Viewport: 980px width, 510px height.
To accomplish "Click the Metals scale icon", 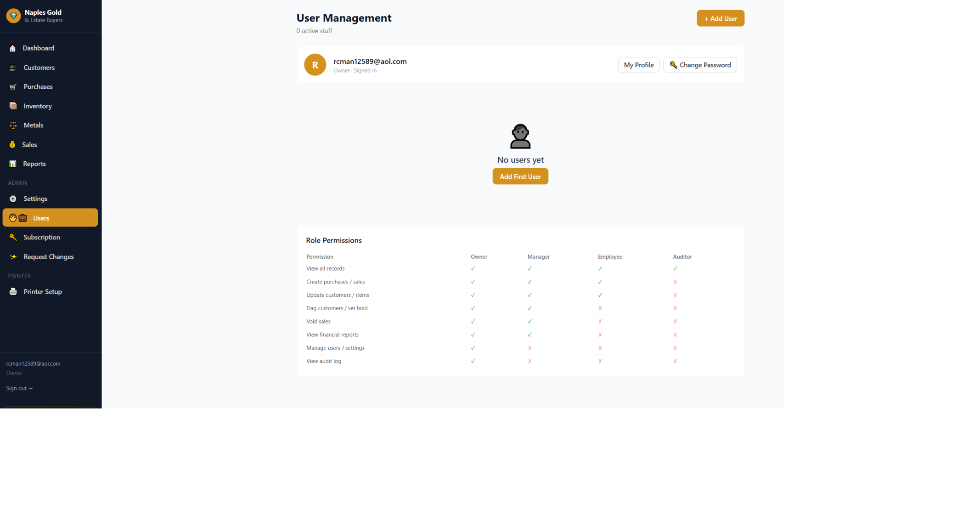I will click(13, 125).
